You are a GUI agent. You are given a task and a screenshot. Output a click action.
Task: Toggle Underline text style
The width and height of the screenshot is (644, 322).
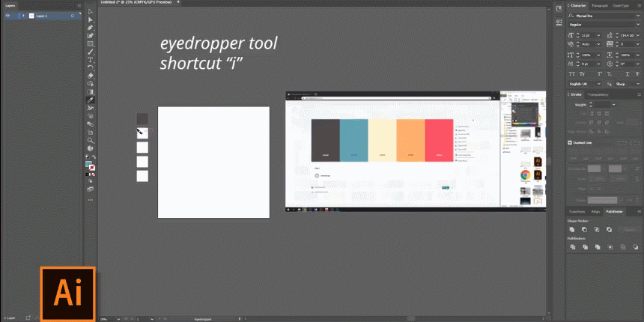point(628,74)
